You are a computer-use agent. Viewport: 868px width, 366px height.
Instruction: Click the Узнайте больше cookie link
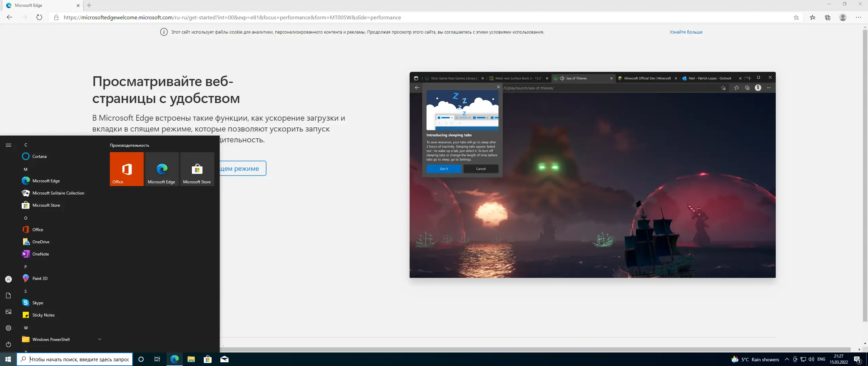tap(686, 32)
